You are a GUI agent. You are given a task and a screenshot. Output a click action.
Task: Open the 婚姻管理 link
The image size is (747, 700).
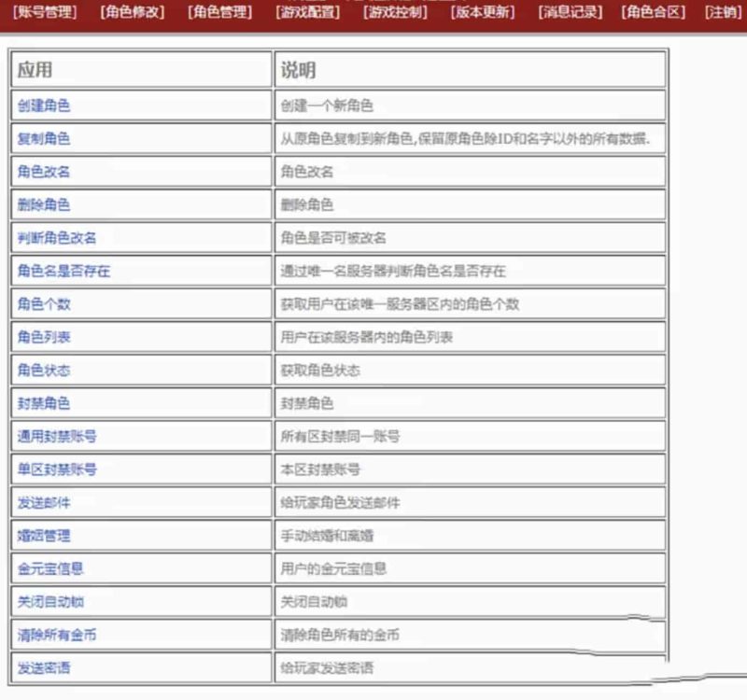pyautogui.click(x=44, y=536)
